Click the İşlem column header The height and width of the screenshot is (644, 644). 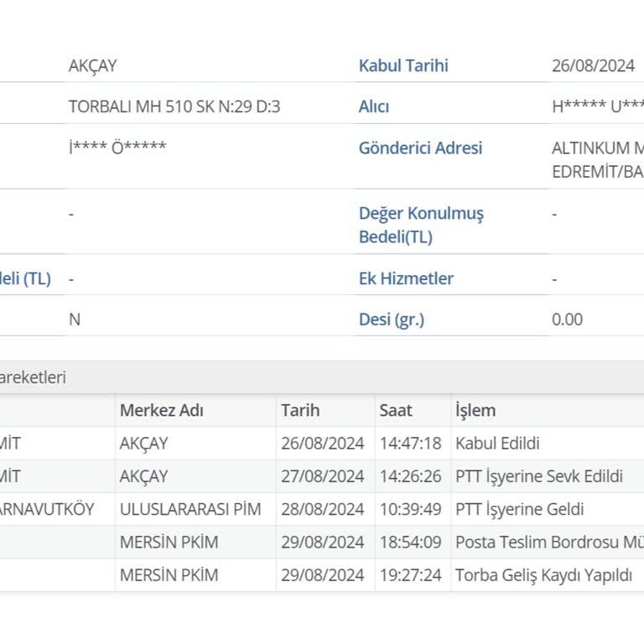[475, 411]
